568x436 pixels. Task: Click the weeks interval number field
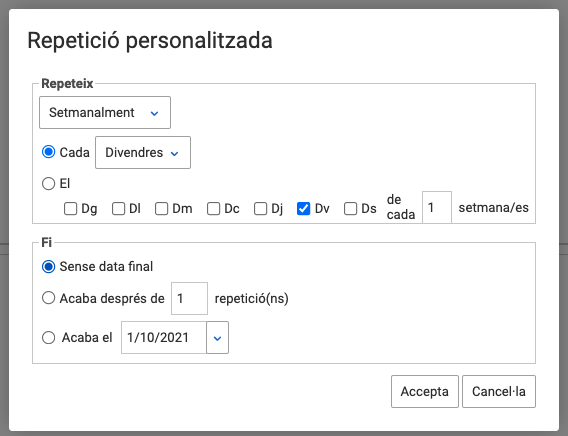click(x=437, y=207)
